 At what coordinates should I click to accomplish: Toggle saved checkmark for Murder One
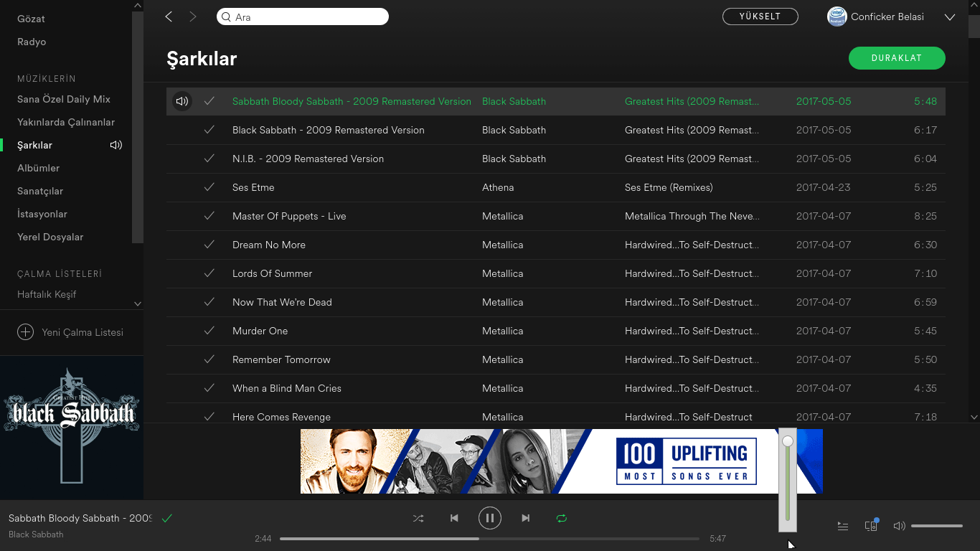point(209,331)
